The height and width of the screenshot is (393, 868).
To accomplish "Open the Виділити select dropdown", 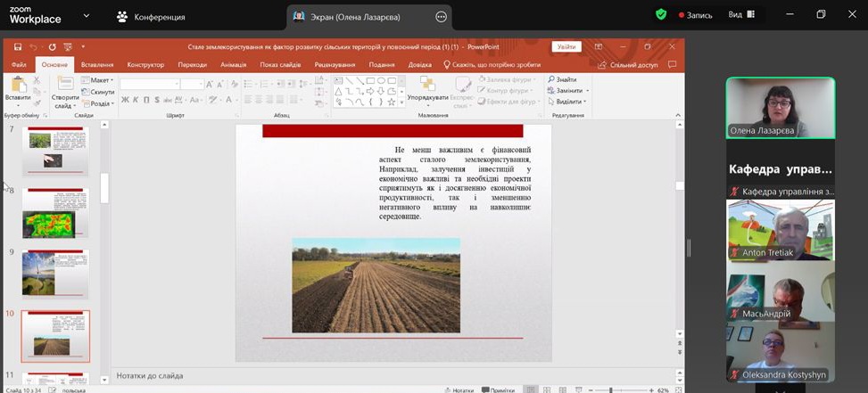I will pyautogui.click(x=566, y=102).
